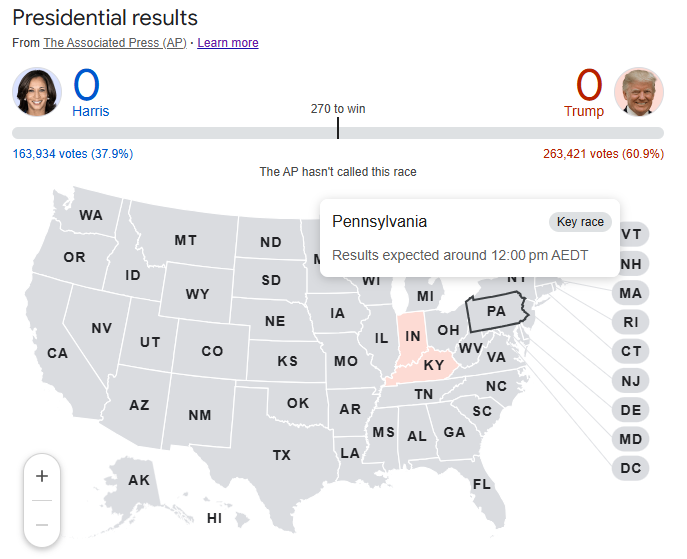Image resolution: width=687 pixels, height=559 pixels.
Task: Zoom in the map with plus button
Action: click(42, 476)
